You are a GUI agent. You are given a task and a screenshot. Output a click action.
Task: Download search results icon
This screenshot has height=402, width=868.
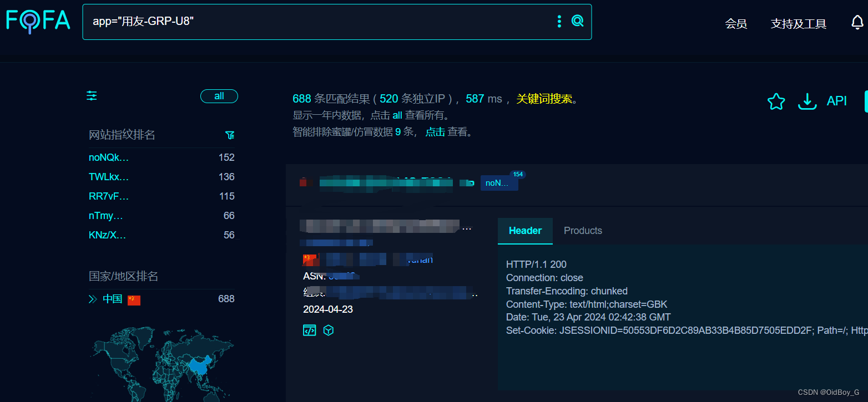coord(807,101)
